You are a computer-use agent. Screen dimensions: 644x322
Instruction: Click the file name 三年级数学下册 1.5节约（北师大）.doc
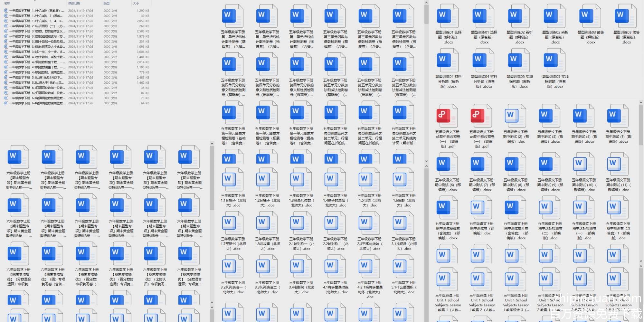tap(369, 200)
